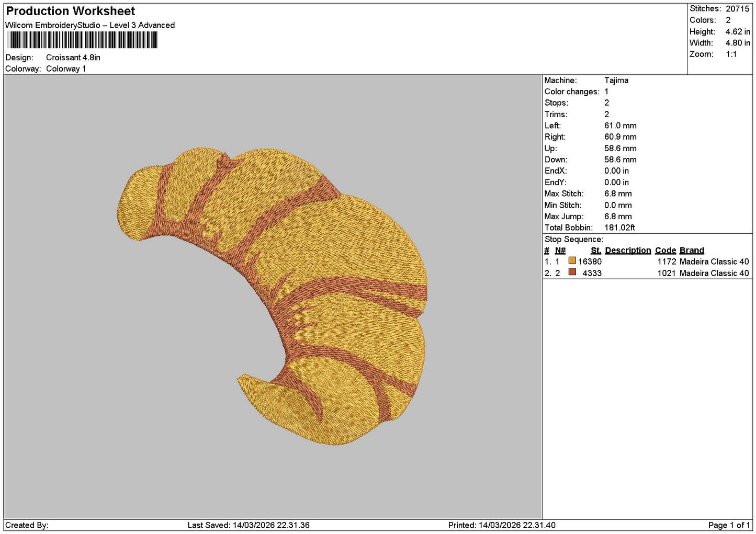Click the Right value '60.9 mm'

click(620, 137)
